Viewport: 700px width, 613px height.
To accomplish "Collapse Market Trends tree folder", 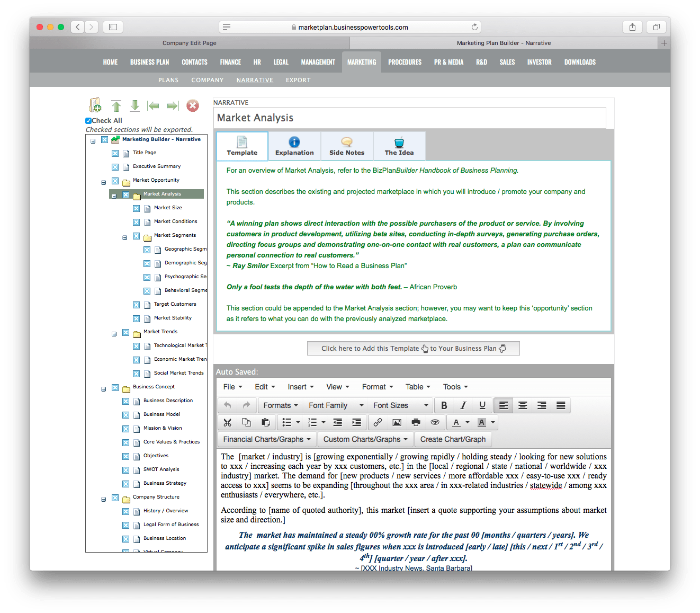I will 114,334.
